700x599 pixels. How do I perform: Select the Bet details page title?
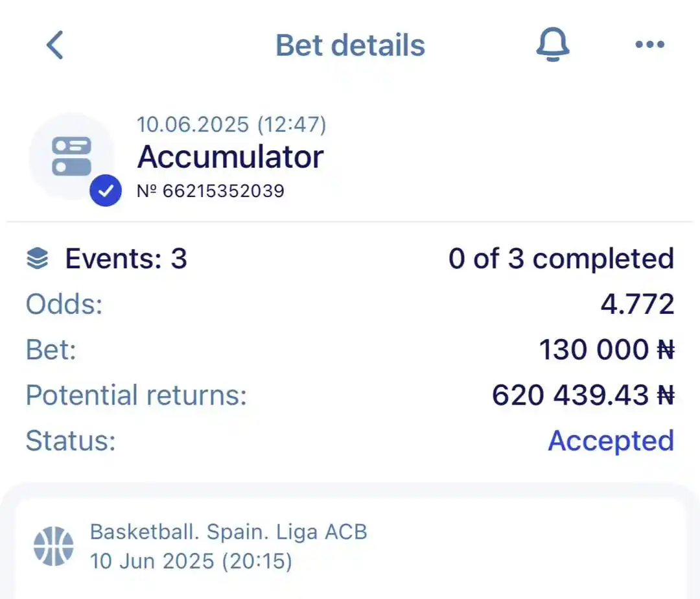pos(350,45)
